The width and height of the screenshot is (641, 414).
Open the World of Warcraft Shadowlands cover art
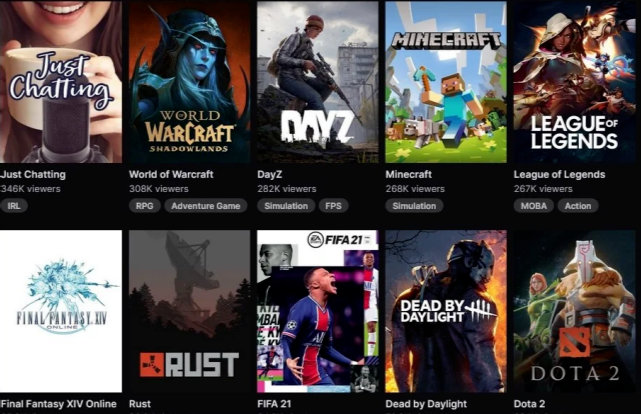[x=189, y=82]
